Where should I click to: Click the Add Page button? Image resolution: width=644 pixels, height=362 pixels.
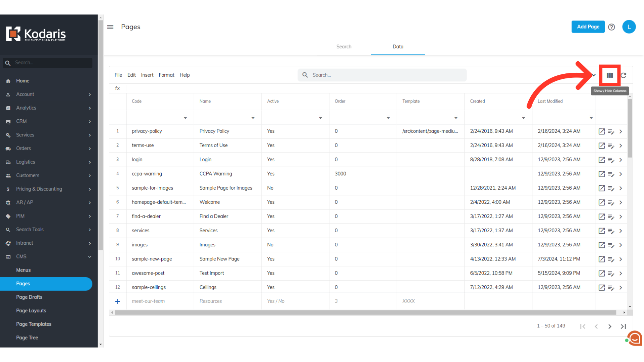[x=588, y=27]
